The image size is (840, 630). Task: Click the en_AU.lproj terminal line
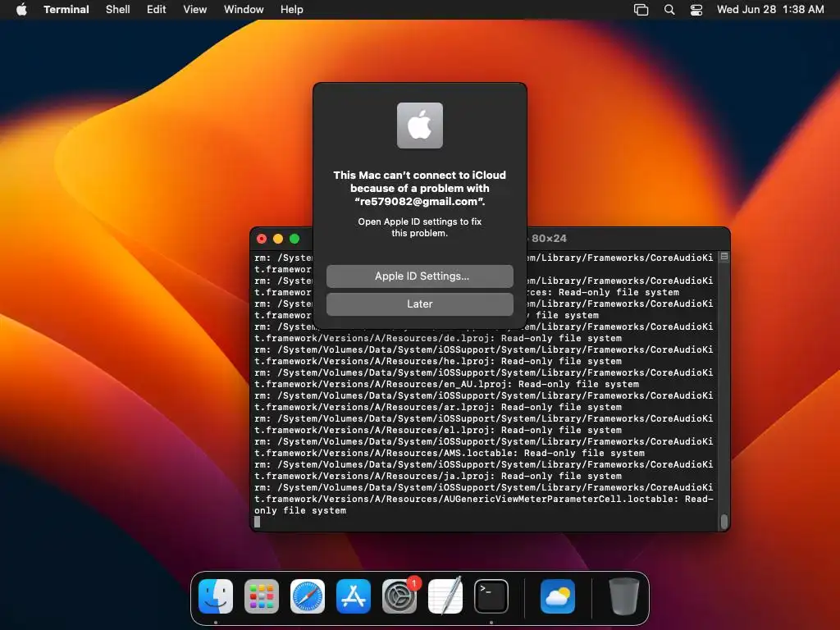[x=447, y=384]
